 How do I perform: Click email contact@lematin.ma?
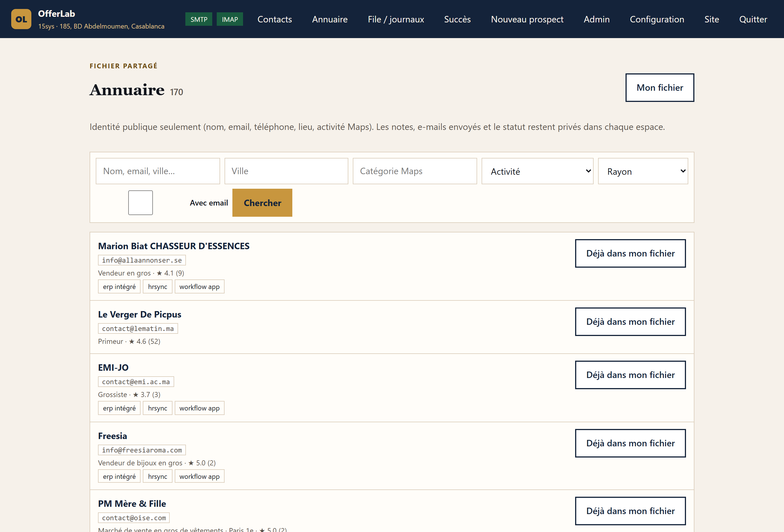click(138, 328)
